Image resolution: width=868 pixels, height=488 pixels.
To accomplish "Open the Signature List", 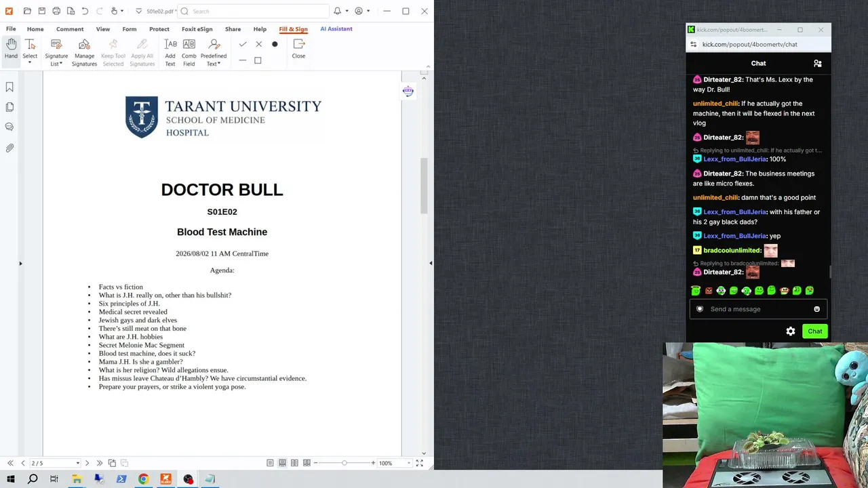I will [56, 52].
